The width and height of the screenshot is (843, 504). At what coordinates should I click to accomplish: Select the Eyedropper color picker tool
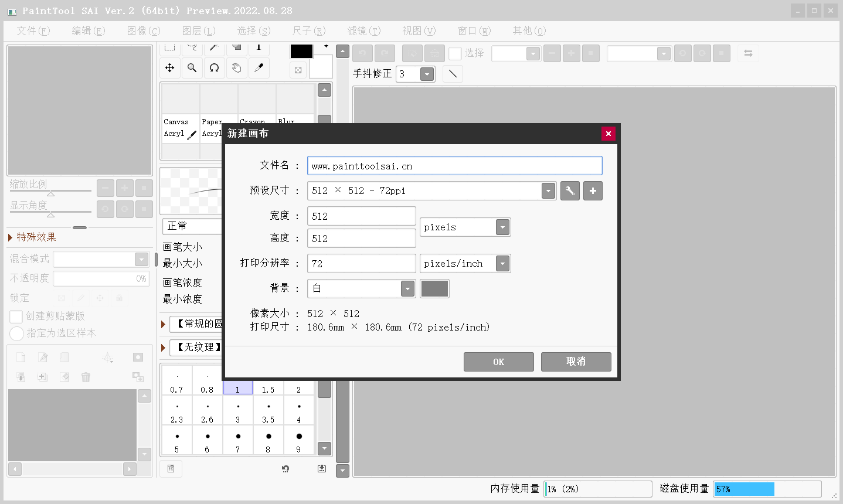(x=259, y=68)
